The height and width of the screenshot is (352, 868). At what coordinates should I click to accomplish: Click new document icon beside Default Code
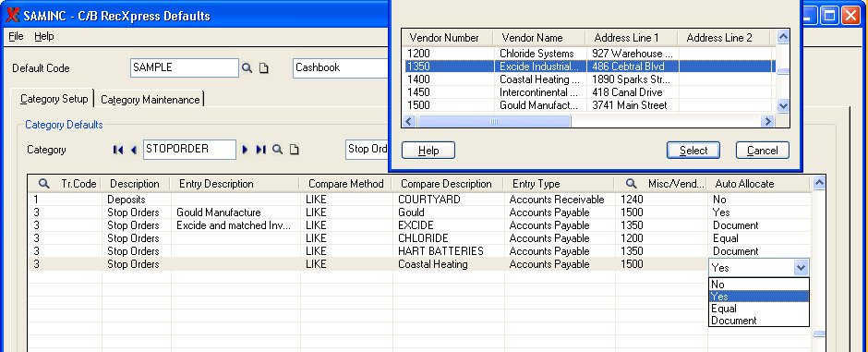click(264, 68)
